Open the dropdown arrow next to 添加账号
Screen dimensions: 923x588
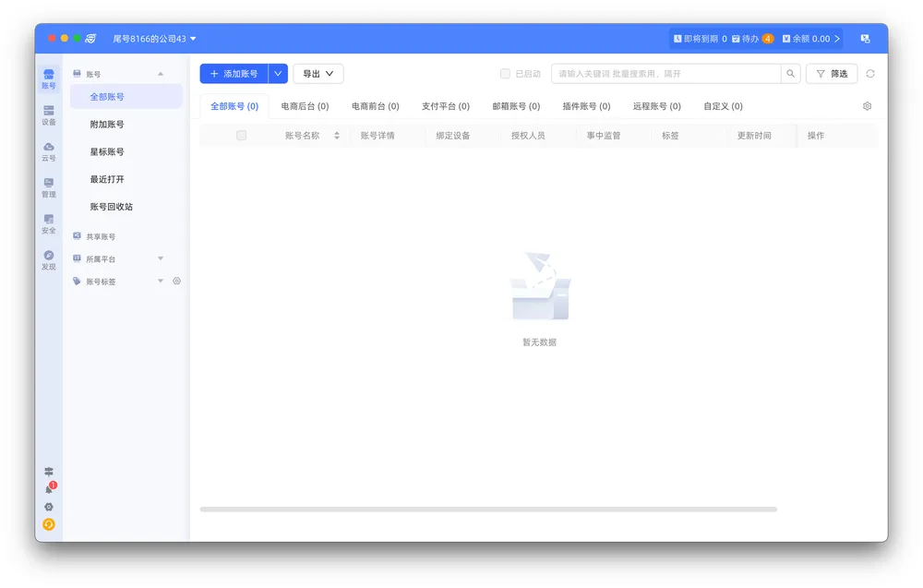point(278,74)
